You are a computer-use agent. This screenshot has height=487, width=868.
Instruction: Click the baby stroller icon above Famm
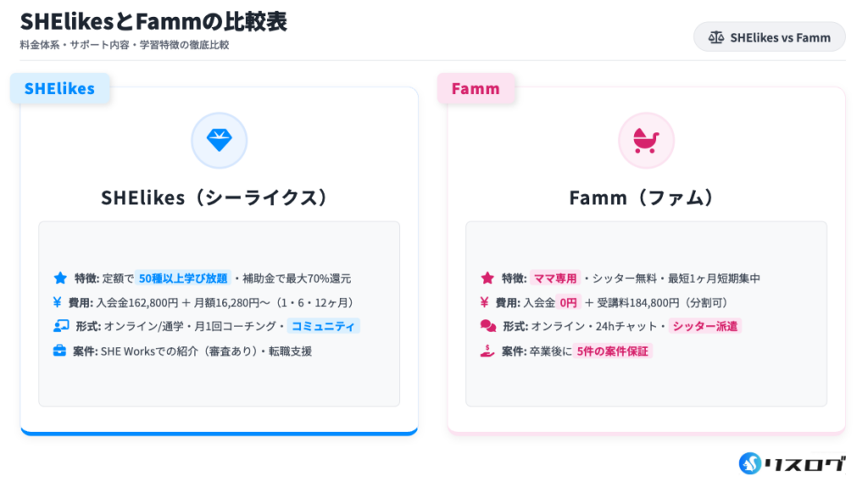point(646,140)
